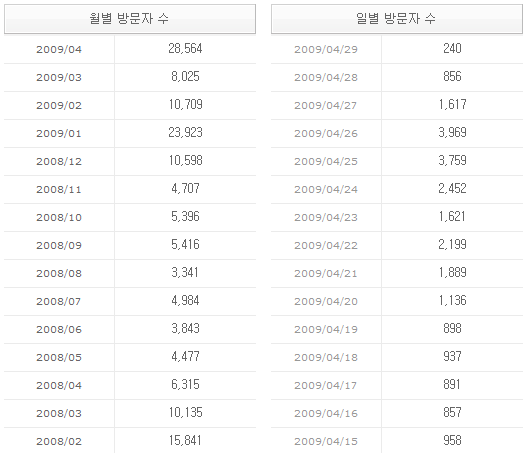Image resolution: width=529 pixels, height=453 pixels.
Task: Click the daily count 2,199
Action: tap(452, 245)
